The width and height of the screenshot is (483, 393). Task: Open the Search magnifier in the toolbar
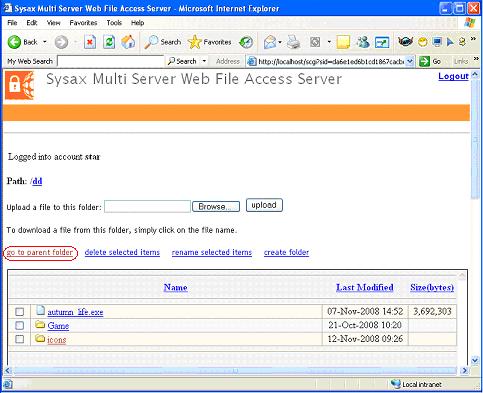pyautogui.click(x=151, y=42)
